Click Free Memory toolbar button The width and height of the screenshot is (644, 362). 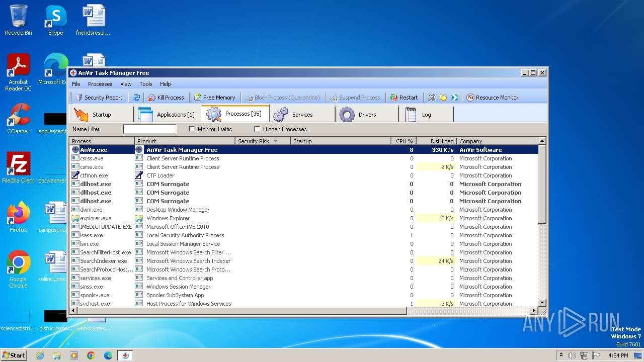(x=215, y=98)
